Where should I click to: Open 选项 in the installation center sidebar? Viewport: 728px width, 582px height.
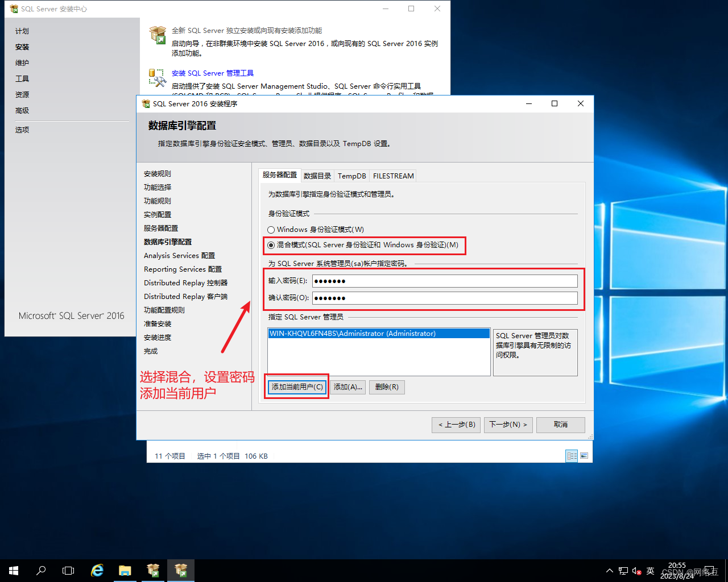point(22,130)
